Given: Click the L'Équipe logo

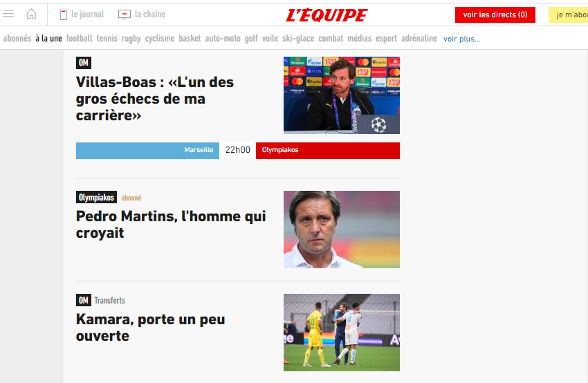Looking at the screenshot, I should tap(327, 15).
